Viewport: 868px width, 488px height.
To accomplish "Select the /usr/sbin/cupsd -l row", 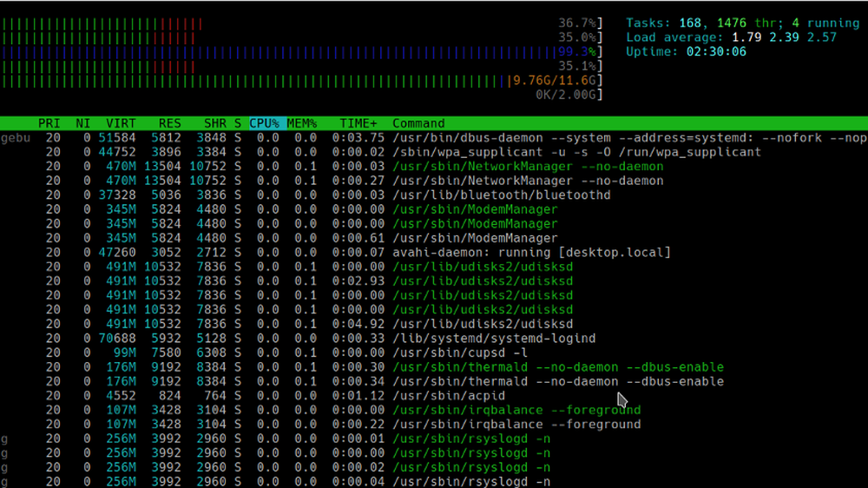I will pos(434,353).
